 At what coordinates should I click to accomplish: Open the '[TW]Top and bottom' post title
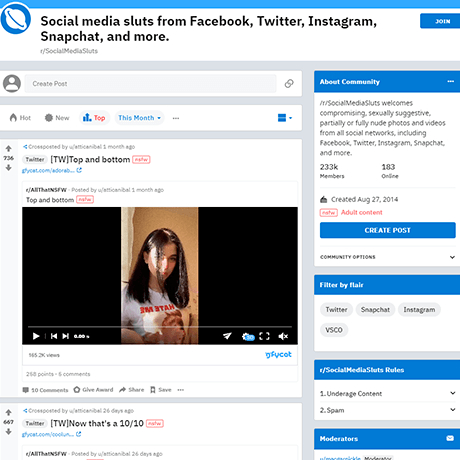(90, 160)
